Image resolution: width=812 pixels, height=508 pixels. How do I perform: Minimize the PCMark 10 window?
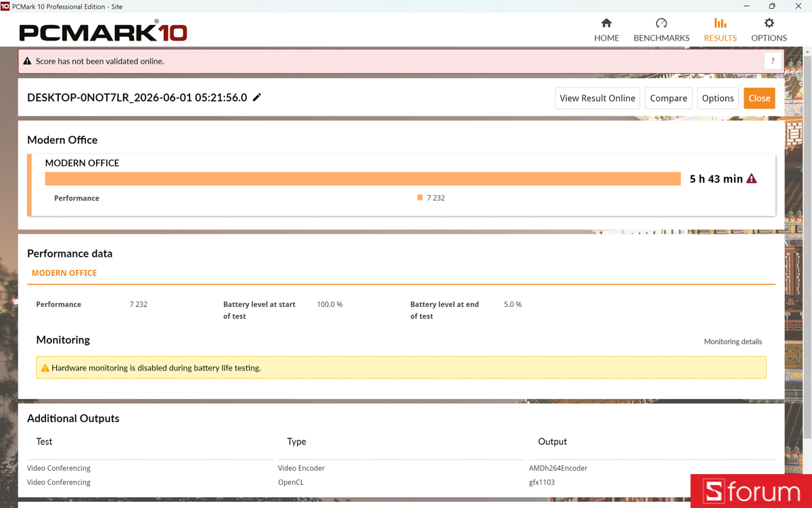click(x=746, y=6)
